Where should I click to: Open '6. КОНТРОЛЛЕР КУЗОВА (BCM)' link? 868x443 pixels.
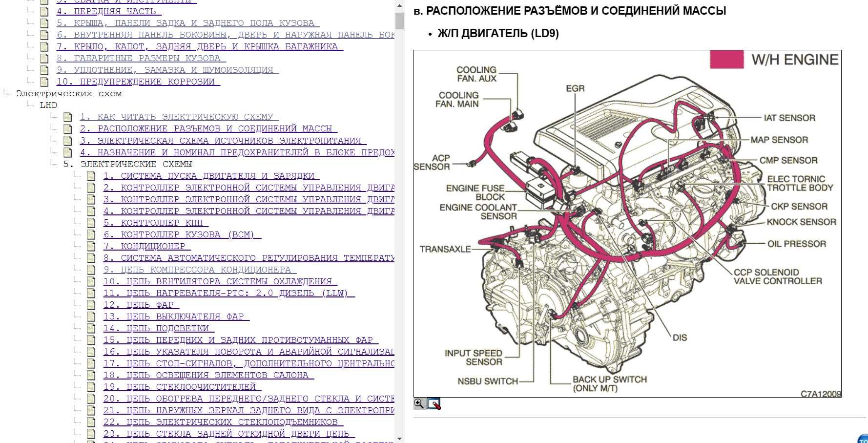(x=182, y=234)
